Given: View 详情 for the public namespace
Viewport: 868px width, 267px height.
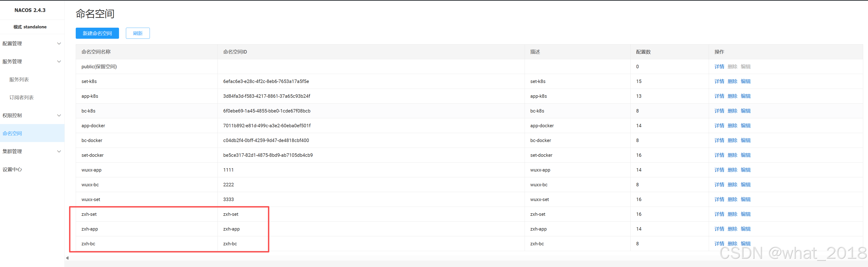Looking at the screenshot, I should coord(719,66).
